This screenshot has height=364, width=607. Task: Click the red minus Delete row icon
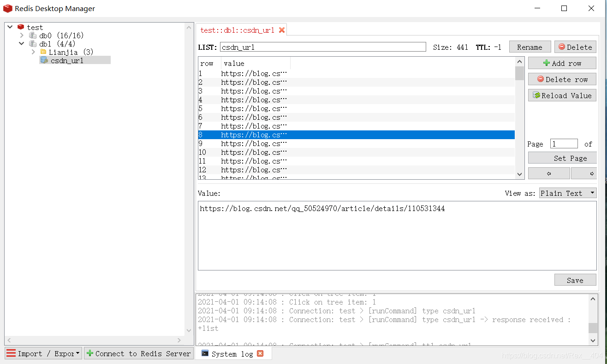point(541,79)
